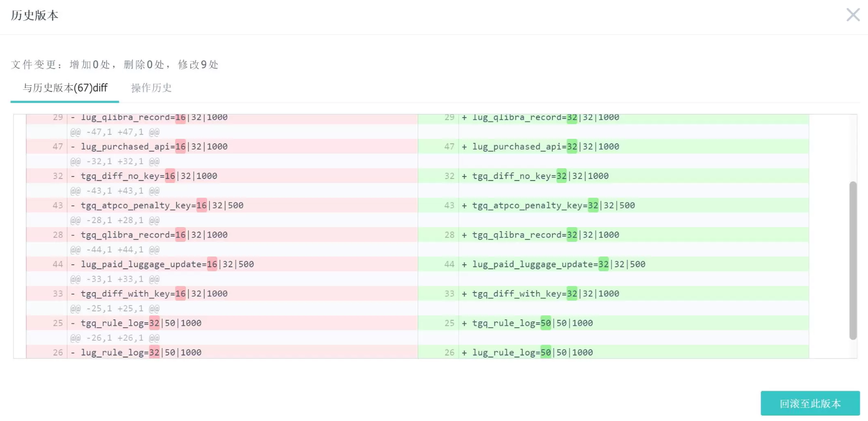This screenshot has height=421, width=868.
Task: Click the added line tgq_qlibra_record=32|32|1000
Action: pos(613,235)
